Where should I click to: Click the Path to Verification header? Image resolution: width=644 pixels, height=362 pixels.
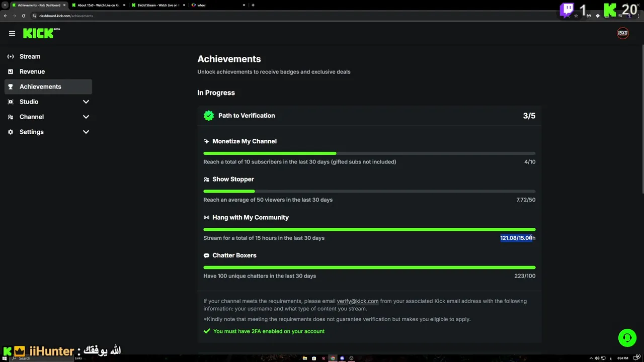tap(369, 116)
